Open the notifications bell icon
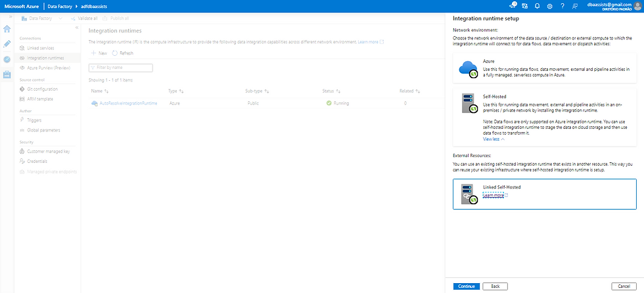 (x=537, y=6)
